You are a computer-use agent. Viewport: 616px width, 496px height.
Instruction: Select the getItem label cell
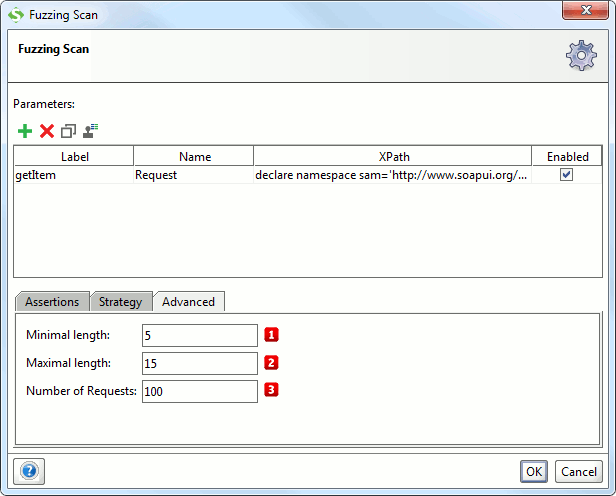coord(74,175)
